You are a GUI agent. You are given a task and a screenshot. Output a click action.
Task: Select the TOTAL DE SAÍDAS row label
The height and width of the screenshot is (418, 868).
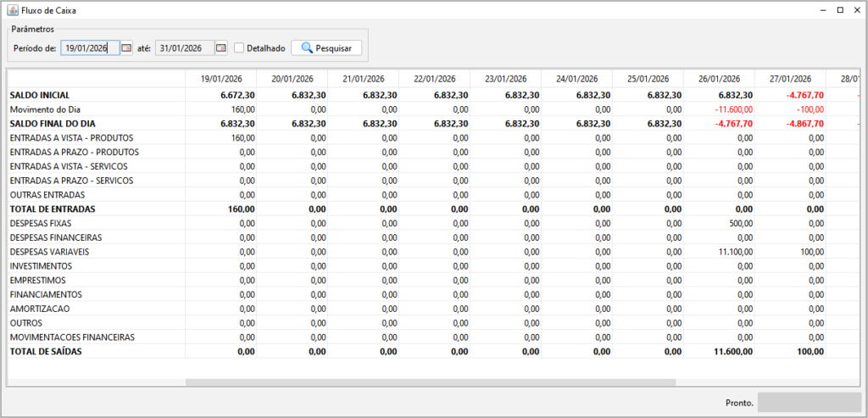tap(46, 351)
